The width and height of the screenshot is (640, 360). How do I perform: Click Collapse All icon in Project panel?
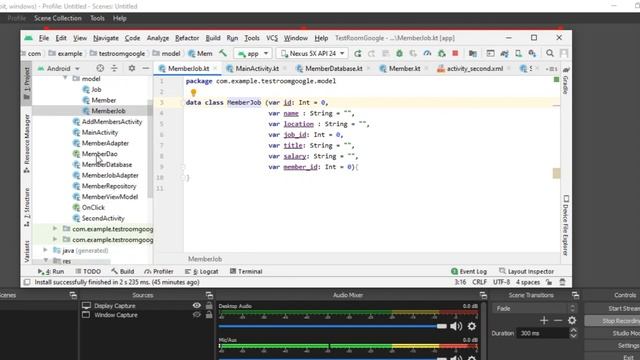(114, 68)
